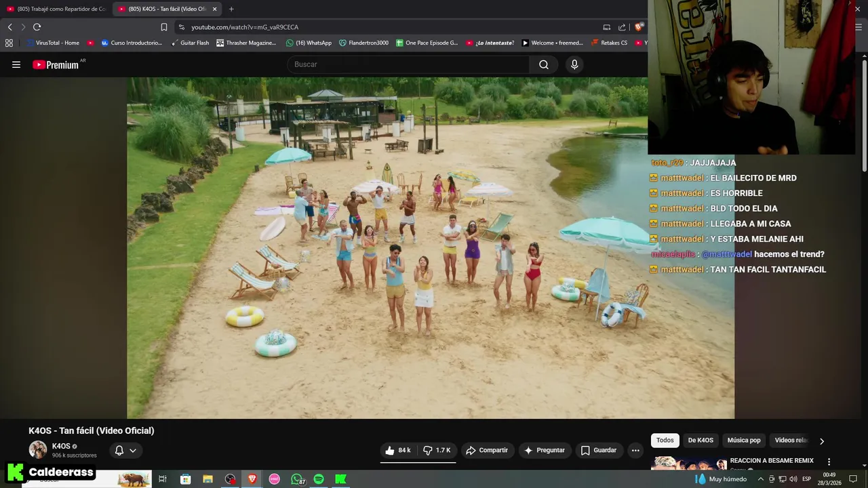Select the Todos filter chip
The width and height of the screenshot is (868, 488).
pos(665,441)
